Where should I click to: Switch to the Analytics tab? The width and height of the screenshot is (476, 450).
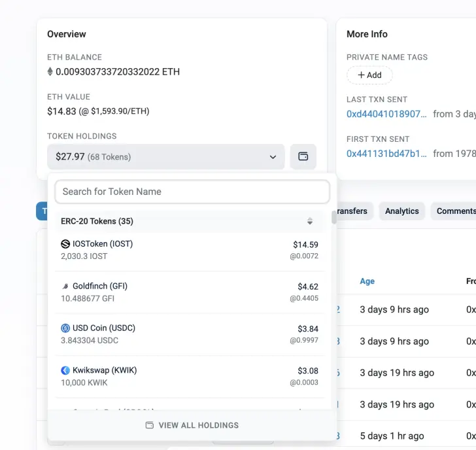click(x=401, y=211)
